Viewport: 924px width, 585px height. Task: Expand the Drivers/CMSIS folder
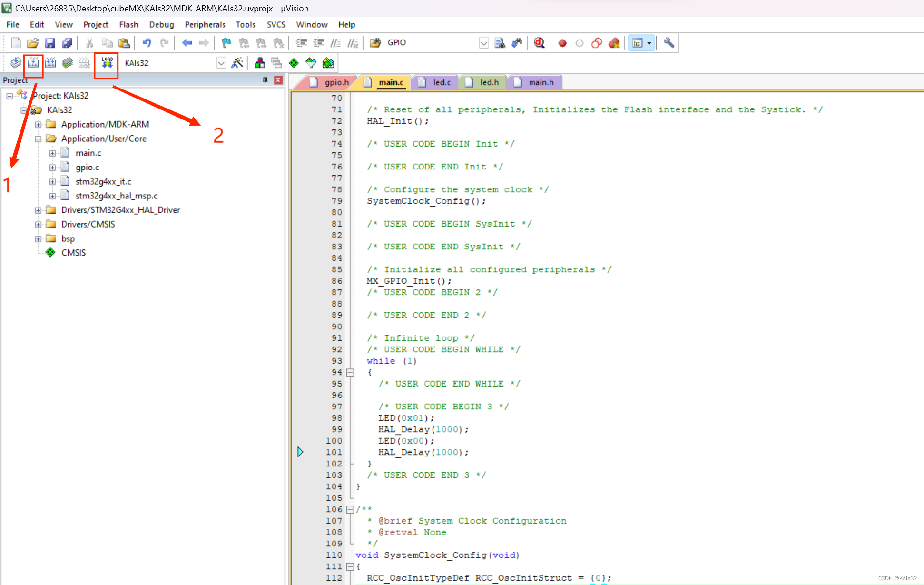[x=38, y=225]
